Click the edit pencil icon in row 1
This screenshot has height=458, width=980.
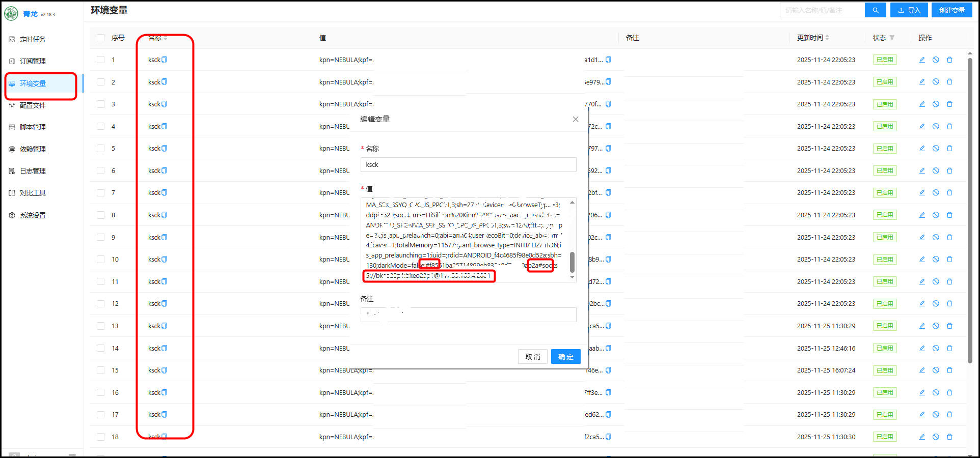coord(922,60)
